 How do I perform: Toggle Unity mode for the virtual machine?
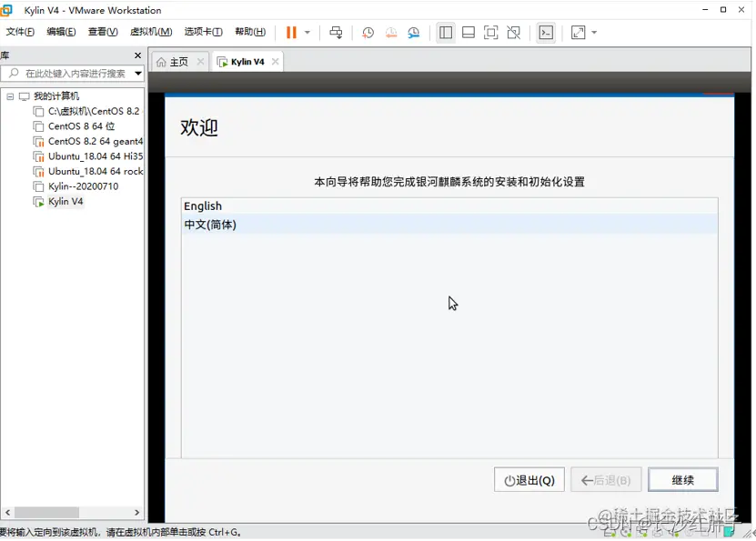point(513,33)
